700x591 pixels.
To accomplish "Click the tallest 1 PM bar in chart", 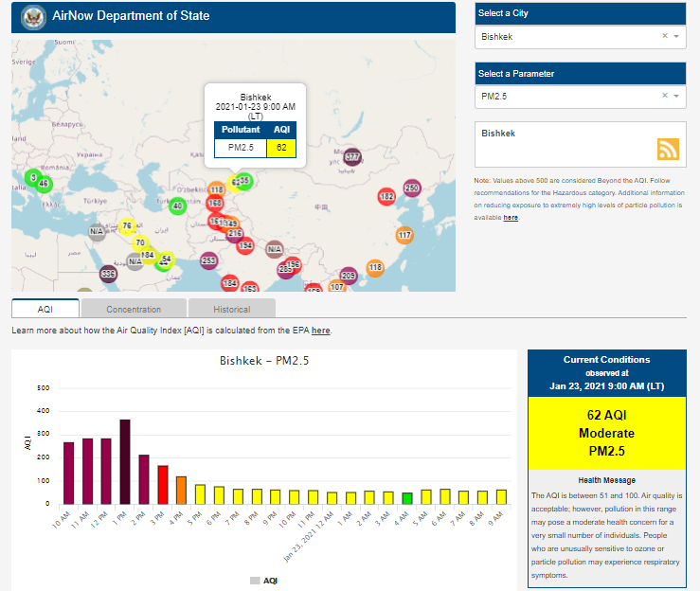I will coord(125,461).
